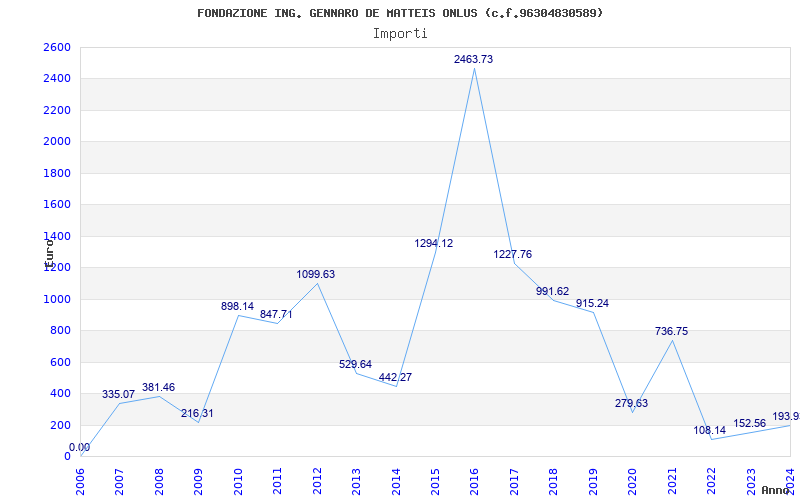
Task: Click the 2016 peak point on the line
Action: click(x=474, y=68)
